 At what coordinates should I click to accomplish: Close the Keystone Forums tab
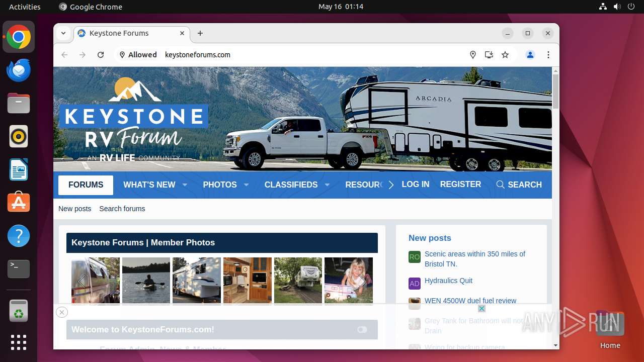coord(182,33)
